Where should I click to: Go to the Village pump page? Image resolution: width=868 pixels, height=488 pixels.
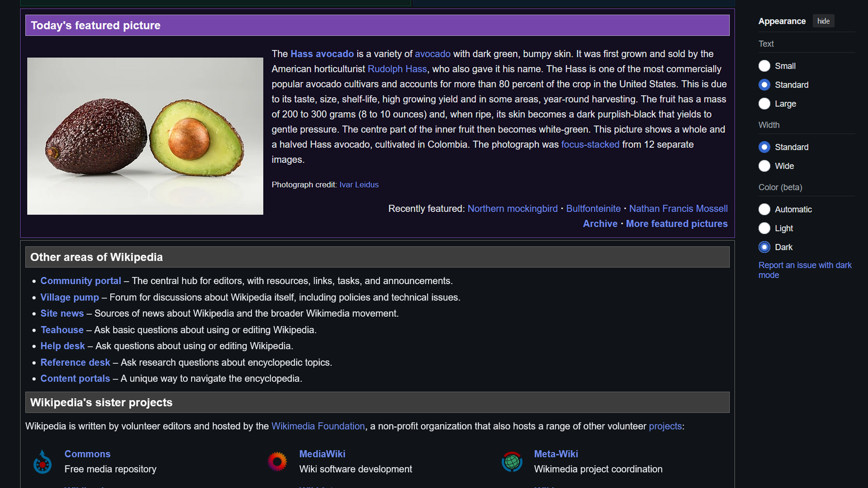pos(70,297)
